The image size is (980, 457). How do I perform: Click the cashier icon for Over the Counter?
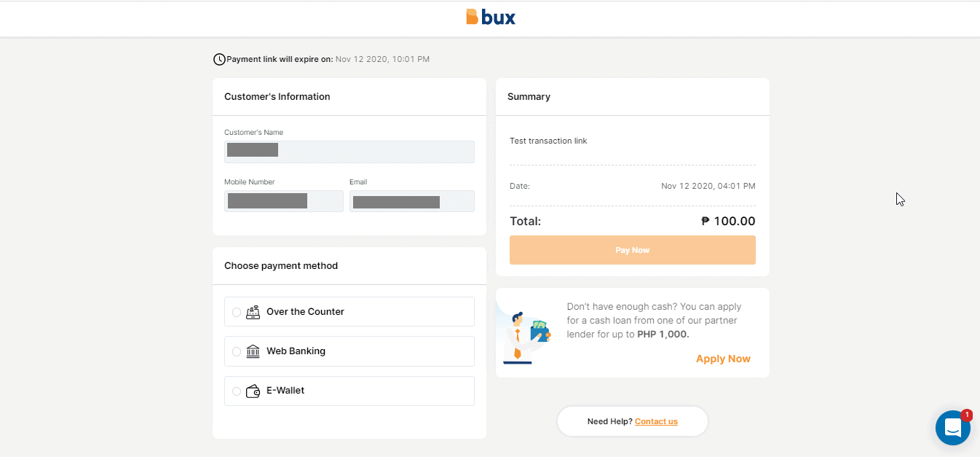[x=253, y=311]
